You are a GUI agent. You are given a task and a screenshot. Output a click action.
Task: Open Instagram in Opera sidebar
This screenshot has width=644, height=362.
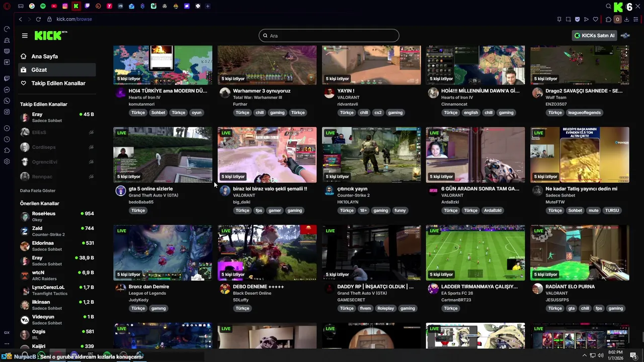coord(7,112)
